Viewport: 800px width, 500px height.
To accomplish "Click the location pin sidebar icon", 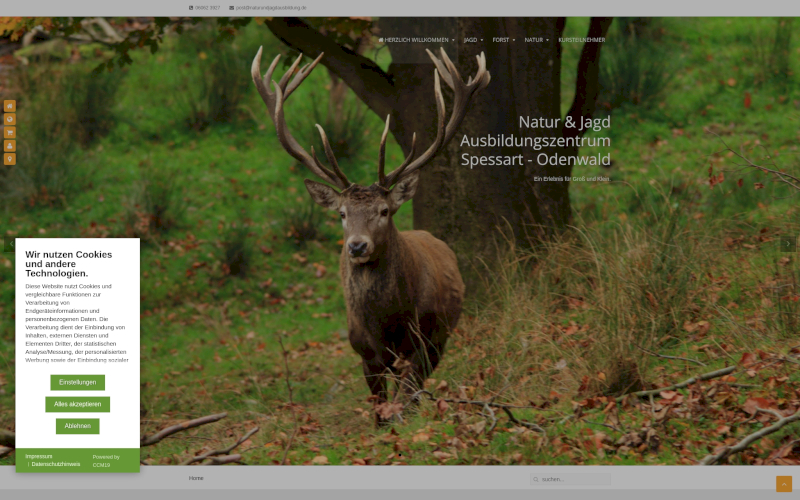I will tap(10, 159).
